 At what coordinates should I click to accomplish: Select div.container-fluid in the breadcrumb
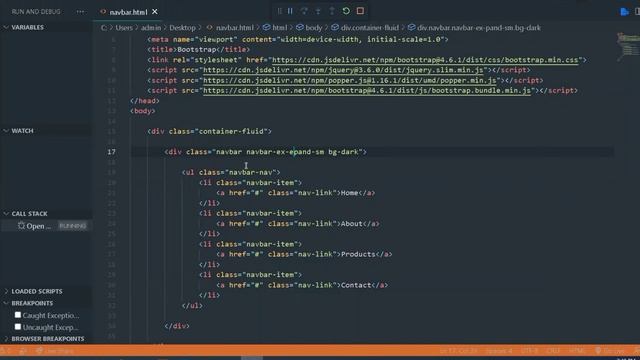[365, 28]
